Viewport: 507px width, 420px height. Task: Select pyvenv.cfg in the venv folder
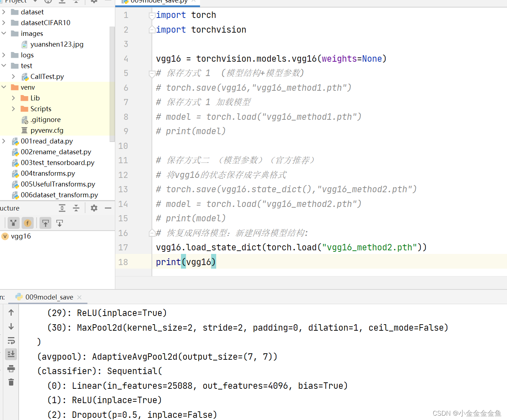pos(47,130)
